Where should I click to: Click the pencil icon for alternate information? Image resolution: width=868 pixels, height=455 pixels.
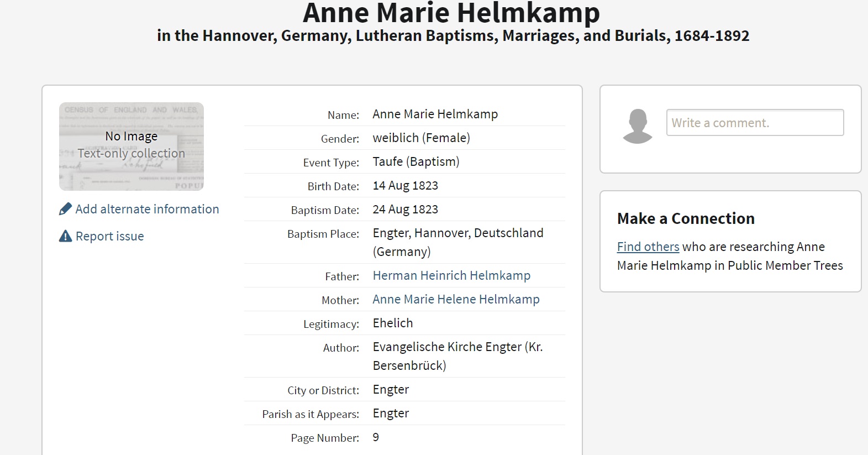(65, 209)
